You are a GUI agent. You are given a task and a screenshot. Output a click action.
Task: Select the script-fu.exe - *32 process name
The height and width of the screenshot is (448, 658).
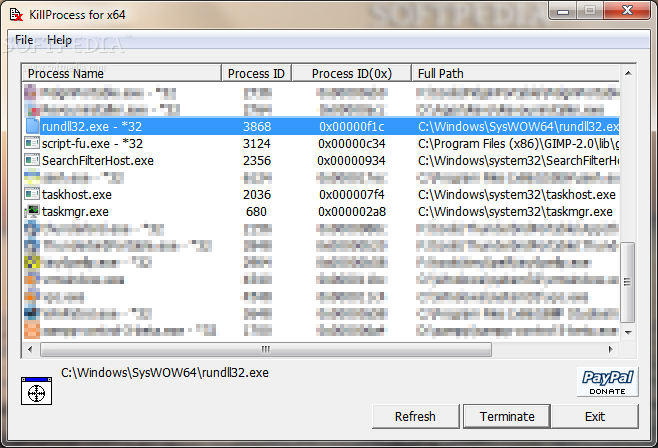tap(92, 143)
